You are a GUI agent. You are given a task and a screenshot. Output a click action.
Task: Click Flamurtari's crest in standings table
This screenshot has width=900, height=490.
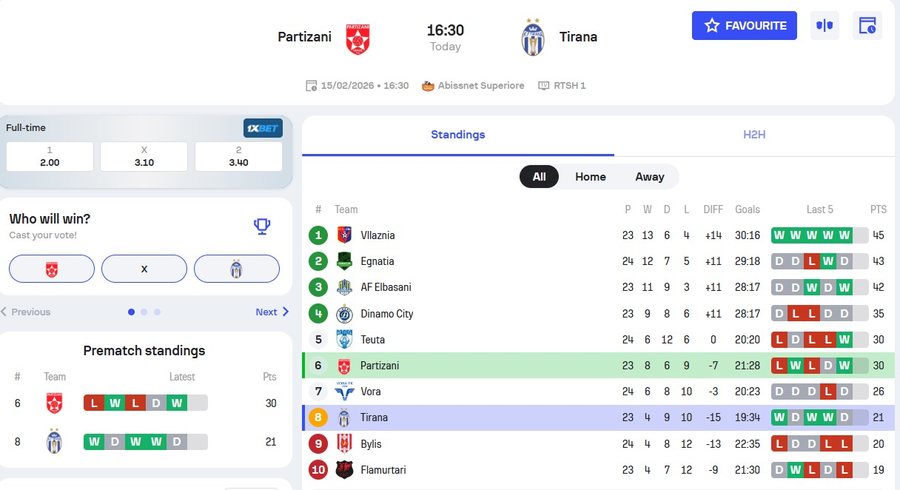(x=344, y=470)
